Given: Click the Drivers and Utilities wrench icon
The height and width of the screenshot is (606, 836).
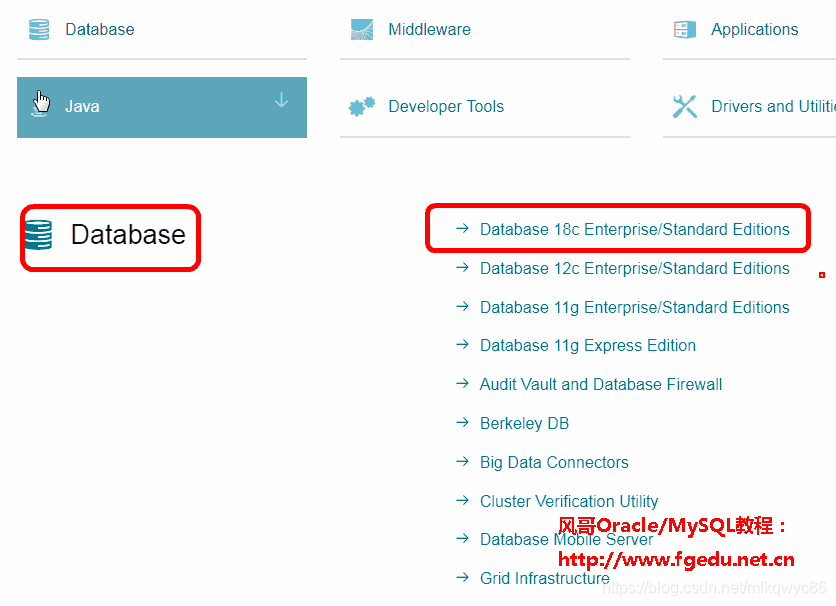Looking at the screenshot, I should click(x=685, y=107).
